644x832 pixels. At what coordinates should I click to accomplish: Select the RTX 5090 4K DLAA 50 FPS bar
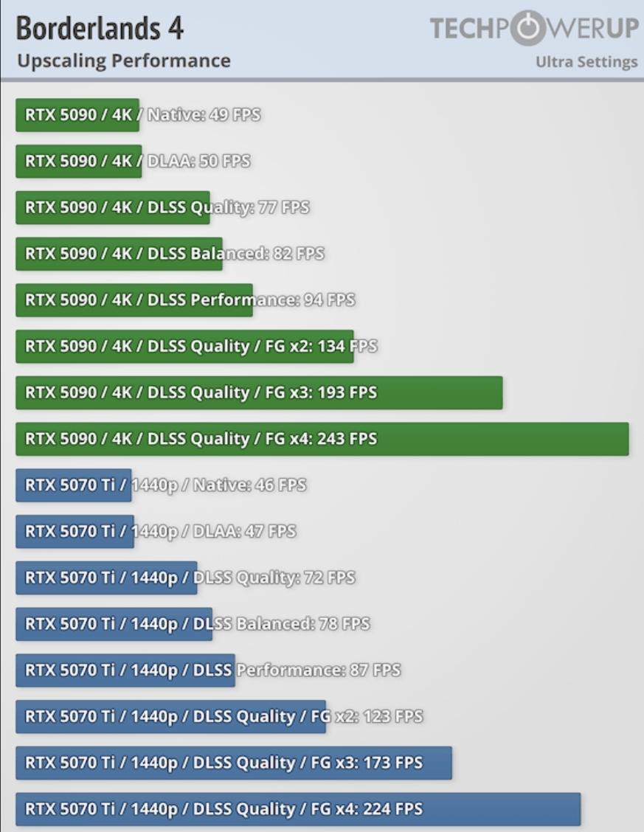[x=78, y=162]
